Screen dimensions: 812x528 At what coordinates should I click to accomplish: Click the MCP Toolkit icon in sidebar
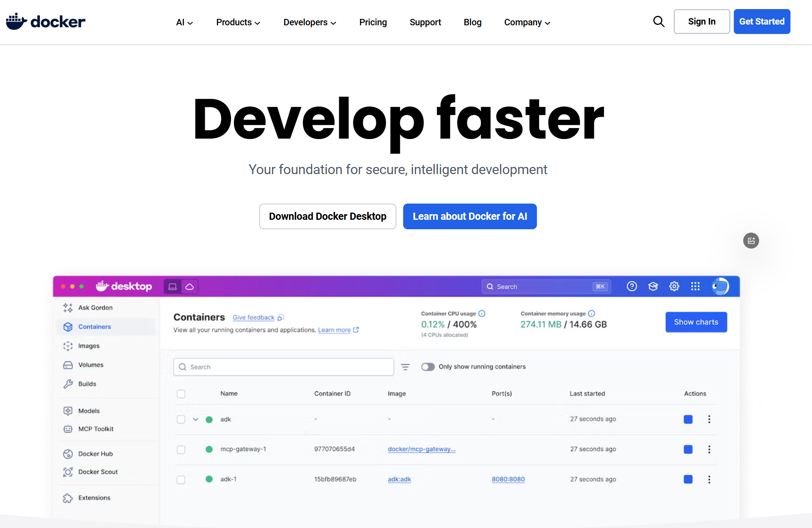[68, 429]
